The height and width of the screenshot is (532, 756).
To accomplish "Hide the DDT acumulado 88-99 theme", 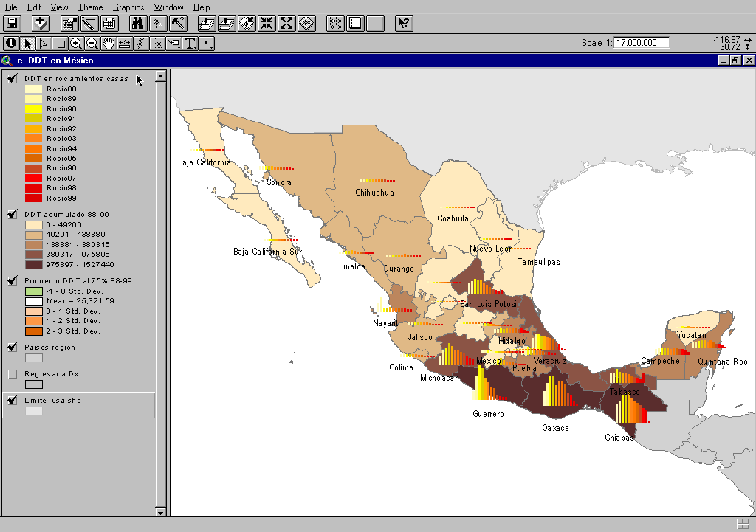I will (12, 215).
